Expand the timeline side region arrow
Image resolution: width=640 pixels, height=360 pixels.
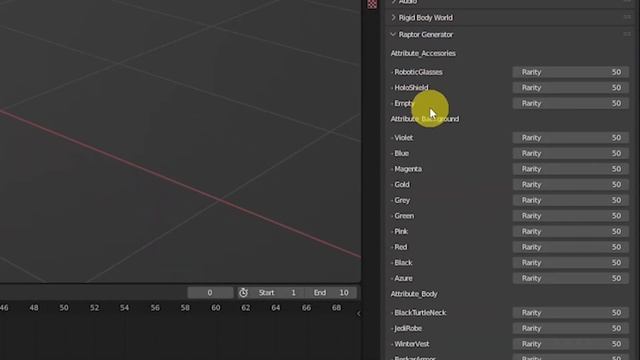[358, 313]
